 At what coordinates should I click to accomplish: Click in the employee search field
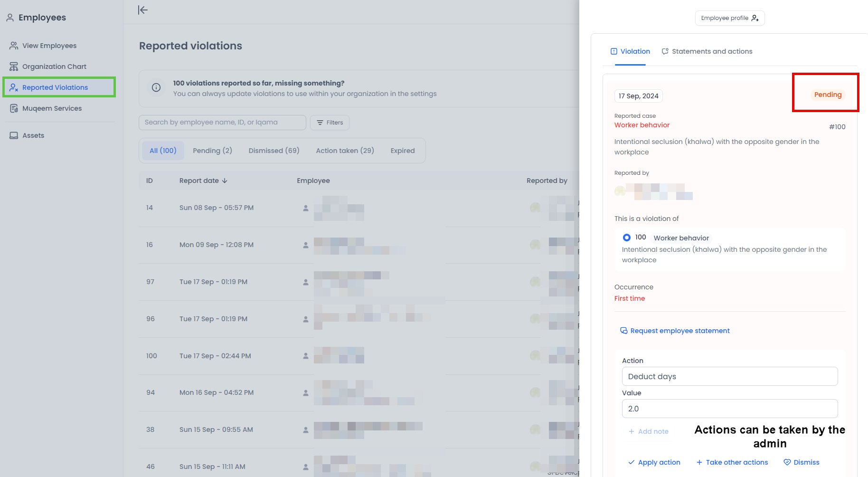click(x=222, y=123)
